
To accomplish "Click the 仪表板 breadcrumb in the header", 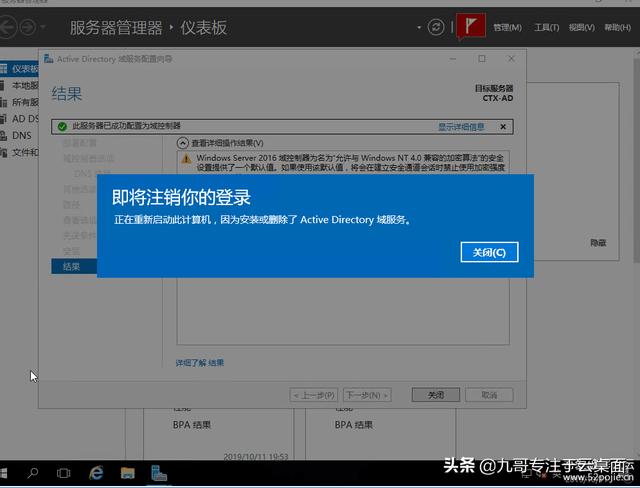I will [203, 28].
